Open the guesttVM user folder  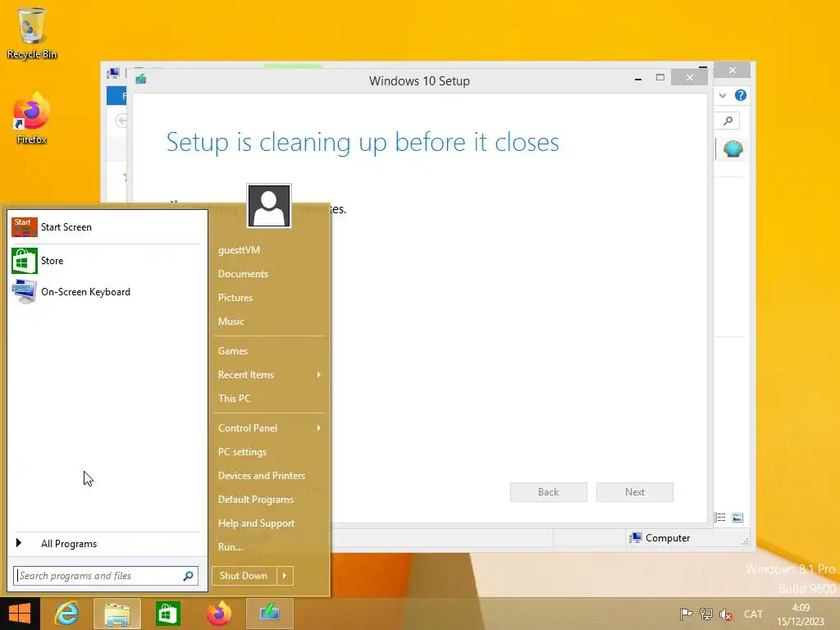[x=239, y=250]
